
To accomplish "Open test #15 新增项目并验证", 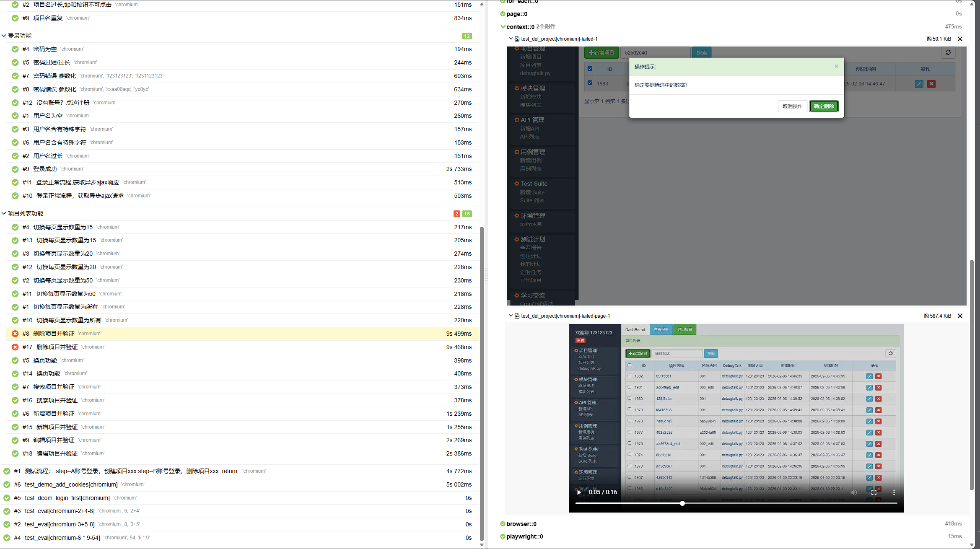I will point(242,427).
